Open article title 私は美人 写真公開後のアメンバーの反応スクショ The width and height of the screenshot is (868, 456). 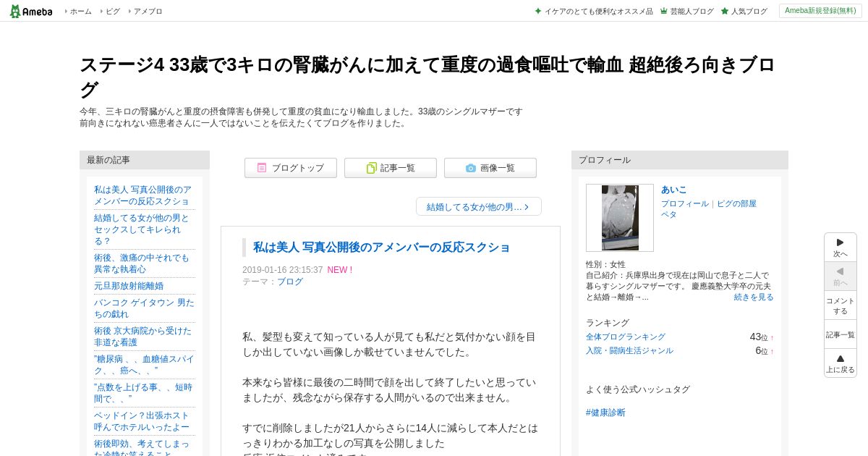381,247
